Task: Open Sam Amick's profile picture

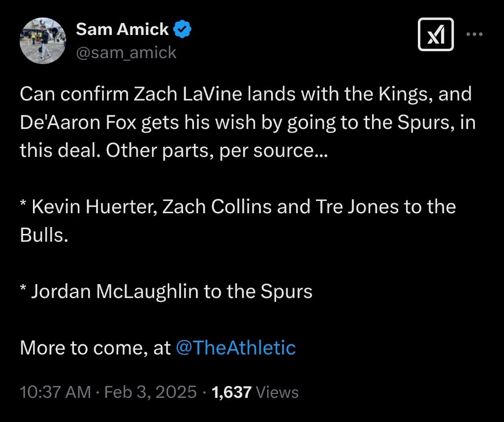Action: coord(43,41)
